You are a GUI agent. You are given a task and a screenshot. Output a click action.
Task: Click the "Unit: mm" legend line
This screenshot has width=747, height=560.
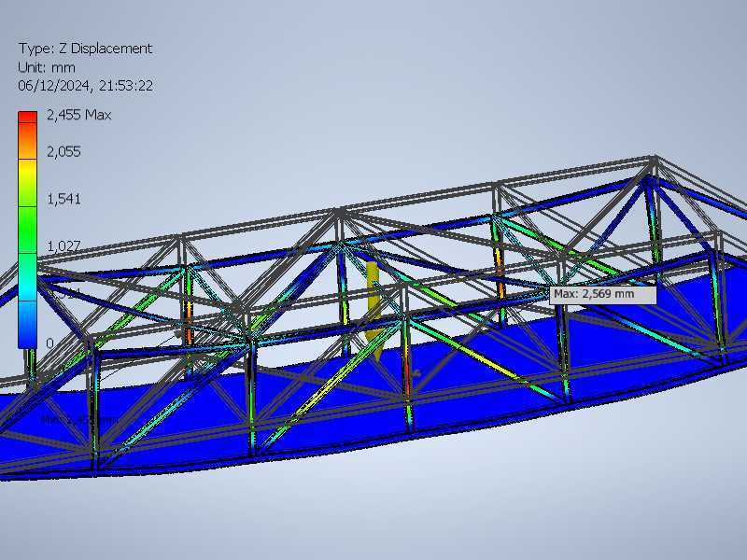[47, 67]
